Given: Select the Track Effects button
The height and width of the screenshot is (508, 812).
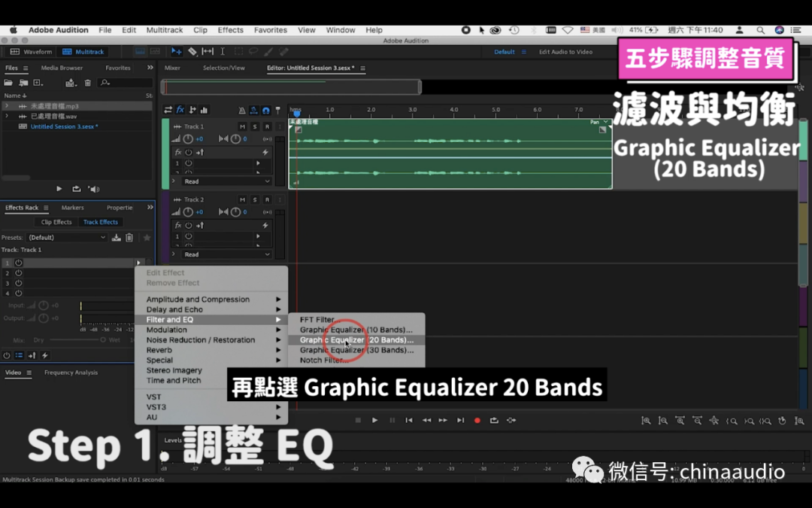Looking at the screenshot, I should (x=101, y=222).
